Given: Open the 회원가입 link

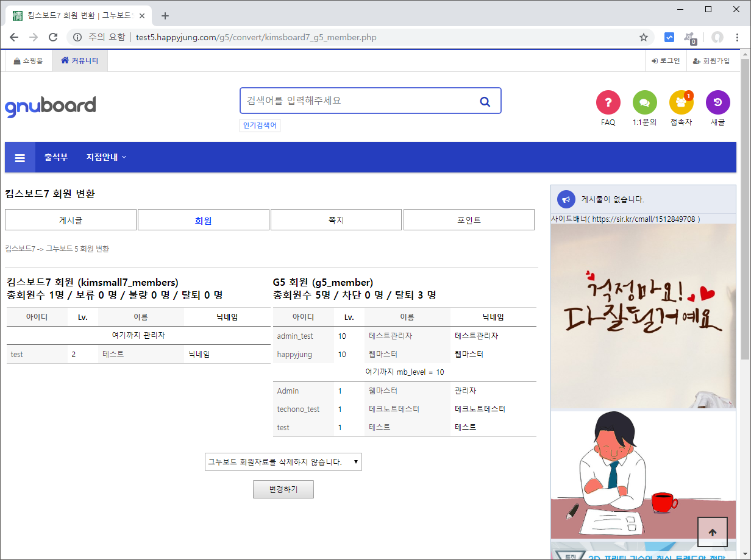Looking at the screenshot, I should (711, 61).
